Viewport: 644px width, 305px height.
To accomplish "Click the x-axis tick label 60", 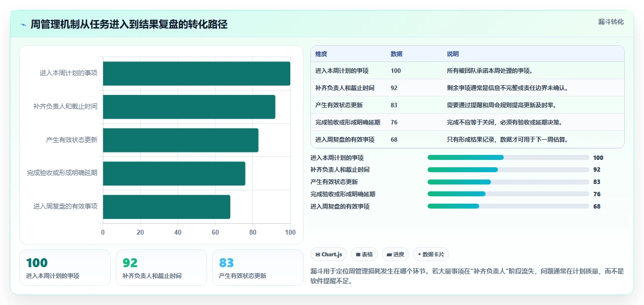I will click(215, 232).
